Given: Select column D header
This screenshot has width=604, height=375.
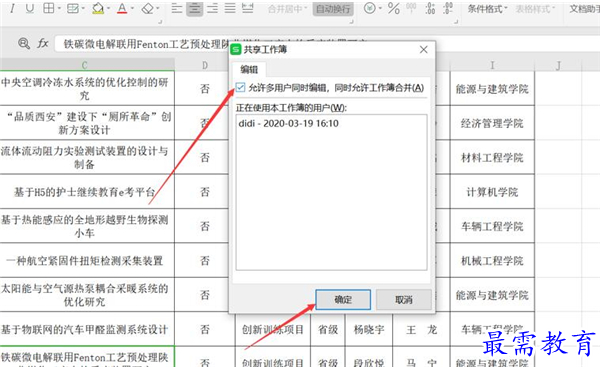Looking at the screenshot, I should click(205, 65).
